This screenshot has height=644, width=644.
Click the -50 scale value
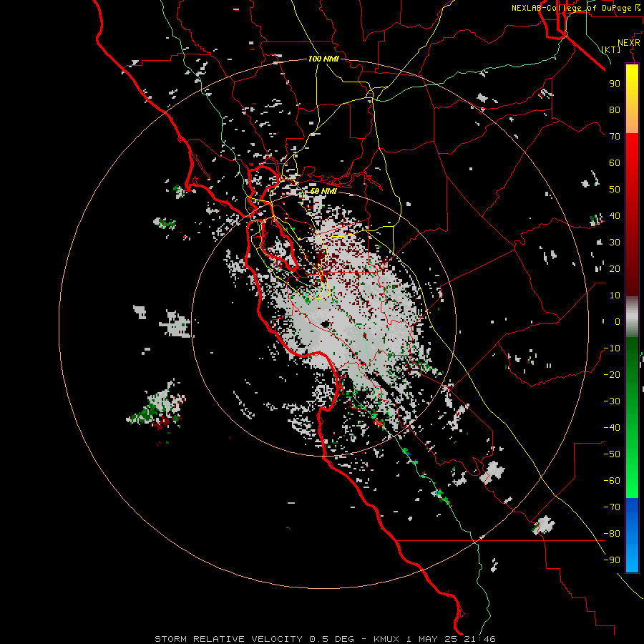pyautogui.click(x=612, y=454)
